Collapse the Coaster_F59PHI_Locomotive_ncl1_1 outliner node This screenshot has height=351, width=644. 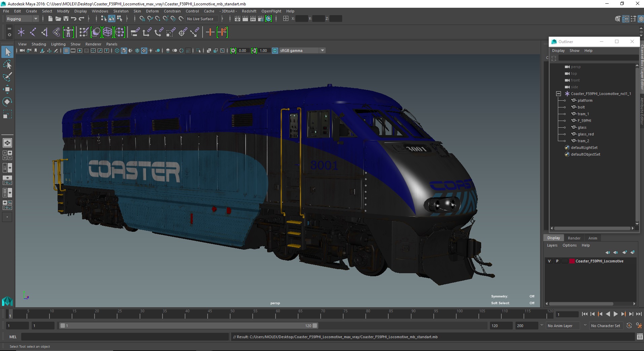coord(559,94)
